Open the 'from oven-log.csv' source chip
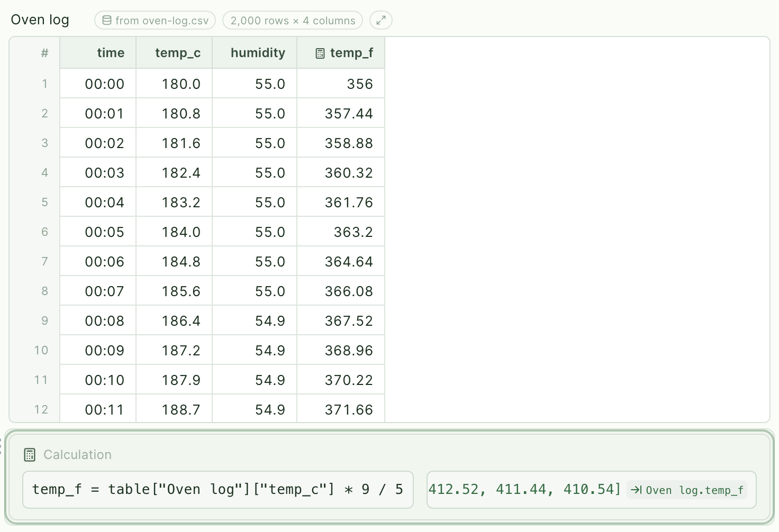Viewport: 779px width, 532px height. tap(155, 20)
